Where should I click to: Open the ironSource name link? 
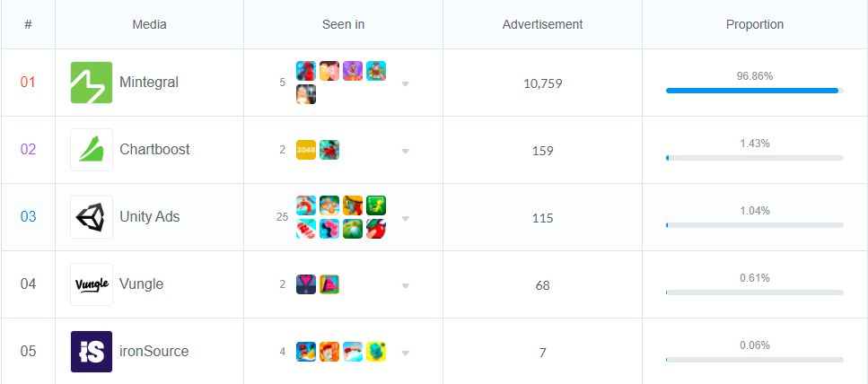pyautogui.click(x=154, y=352)
